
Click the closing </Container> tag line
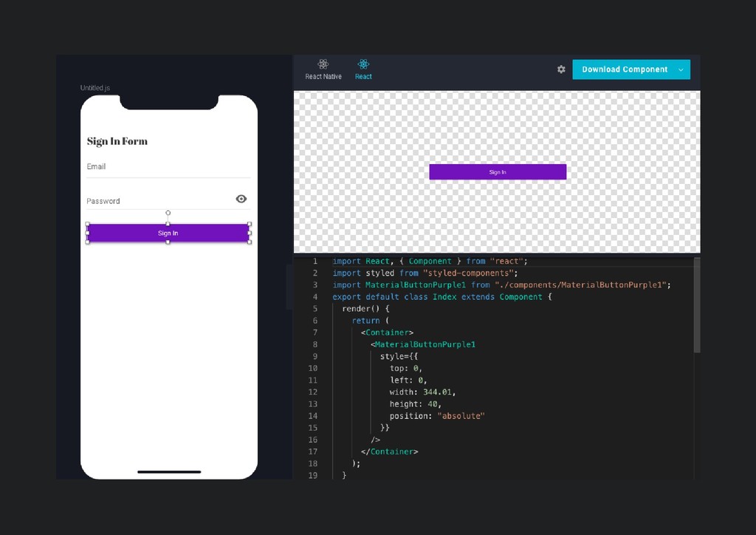pos(389,451)
